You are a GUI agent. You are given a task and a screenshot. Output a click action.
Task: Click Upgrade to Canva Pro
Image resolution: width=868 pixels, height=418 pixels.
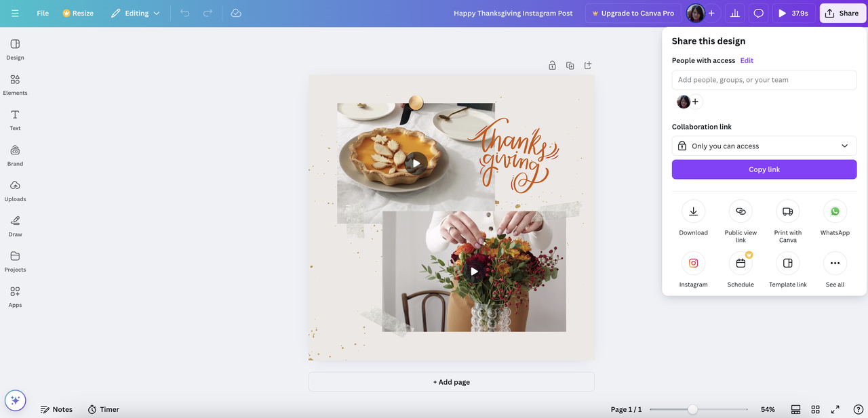633,13
